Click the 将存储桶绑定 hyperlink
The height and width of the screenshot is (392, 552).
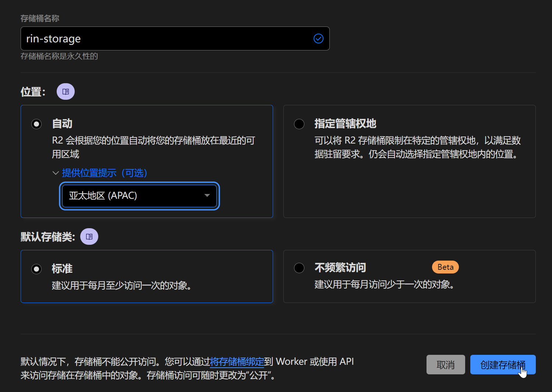coord(237,361)
